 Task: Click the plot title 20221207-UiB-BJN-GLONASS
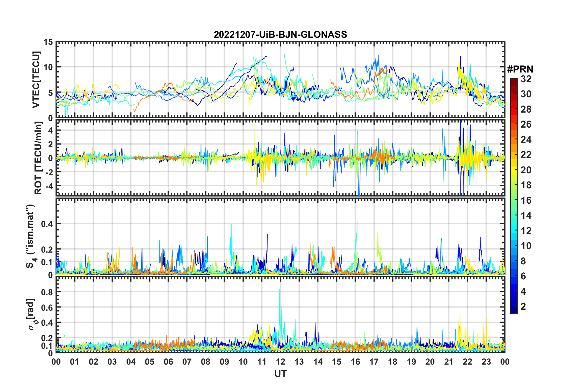(280, 34)
